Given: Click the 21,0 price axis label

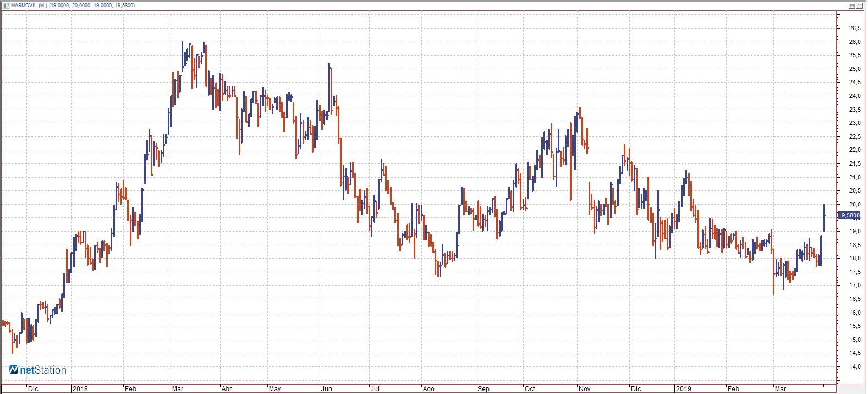Looking at the screenshot, I should [x=855, y=177].
